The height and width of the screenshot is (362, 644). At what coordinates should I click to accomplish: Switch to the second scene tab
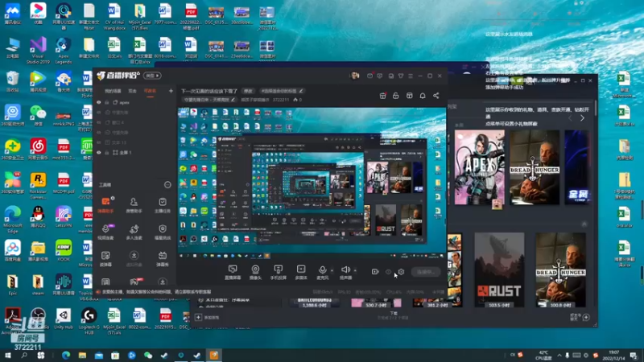point(132,91)
